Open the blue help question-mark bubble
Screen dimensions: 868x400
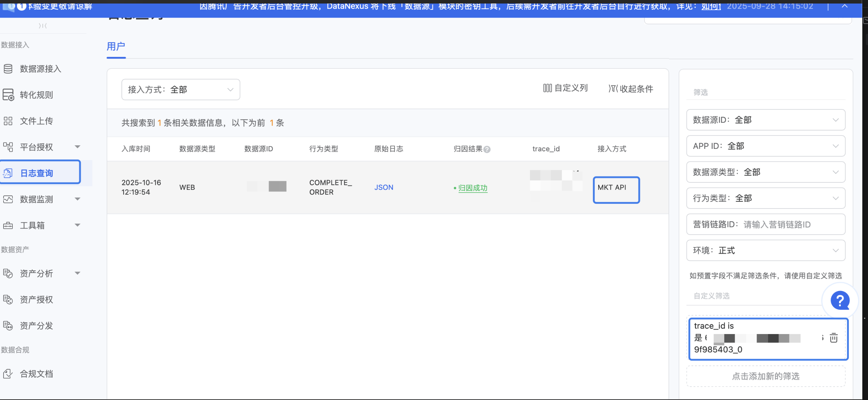coord(840,301)
